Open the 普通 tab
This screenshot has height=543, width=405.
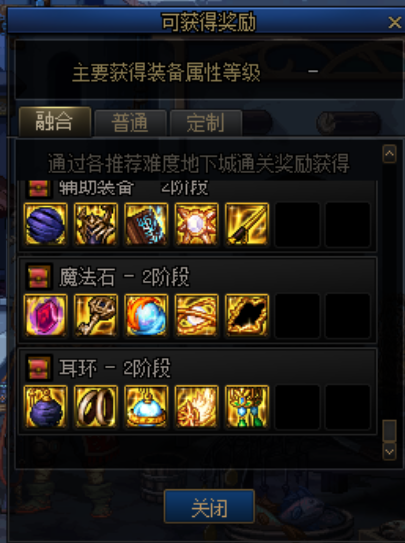point(130,123)
